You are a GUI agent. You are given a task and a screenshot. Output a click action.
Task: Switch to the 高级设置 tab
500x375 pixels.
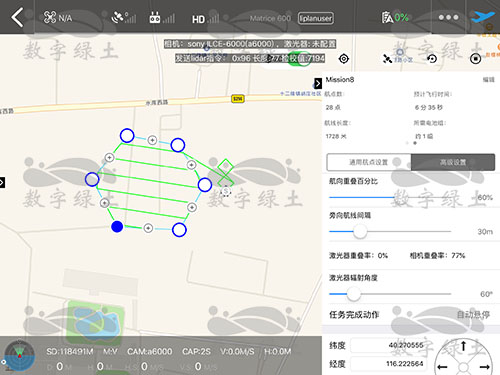click(x=453, y=162)
